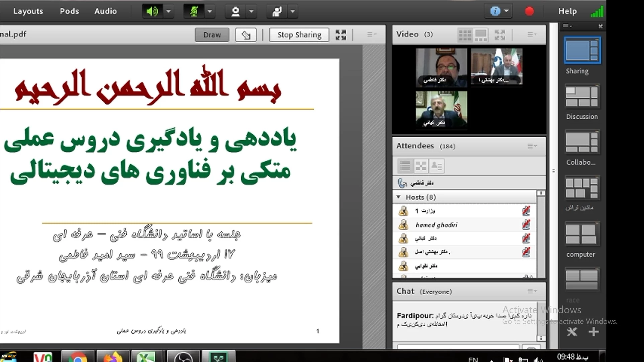
Task: Show attendee status view icon
Action: [x=436, y=166]
